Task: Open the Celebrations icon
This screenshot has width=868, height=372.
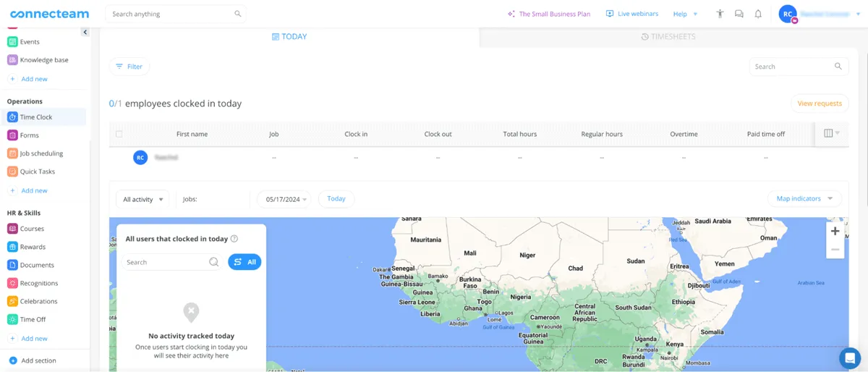Action: [12, 301]
